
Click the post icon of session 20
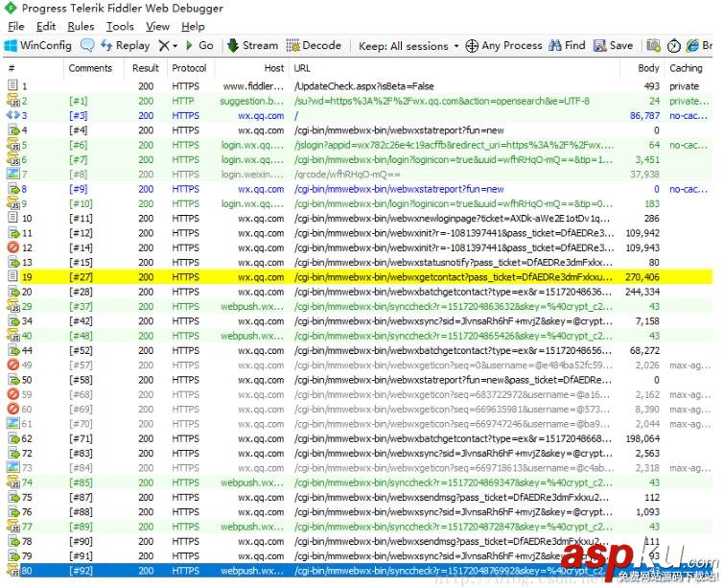[13, 292]
